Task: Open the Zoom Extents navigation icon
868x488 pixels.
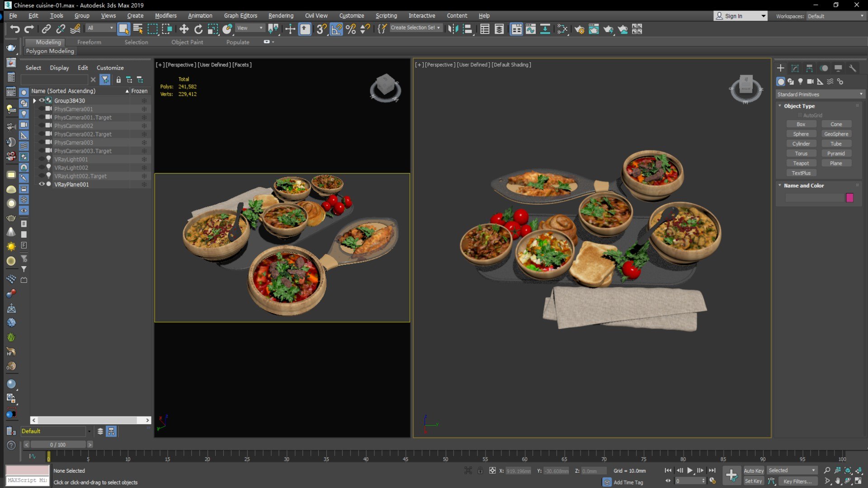Action: [848, 470]
